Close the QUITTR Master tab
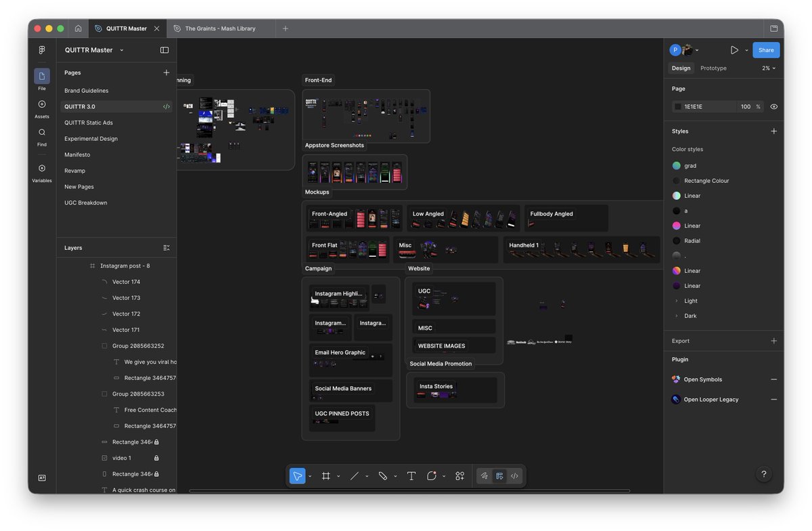 pos(157,28)
